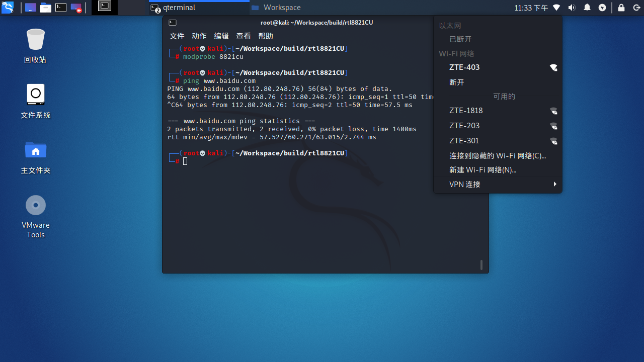Open the 查看 menu in qterminal
Image resolution: width=644 pixels, height=362 pixels.
(x=244, y=36)
